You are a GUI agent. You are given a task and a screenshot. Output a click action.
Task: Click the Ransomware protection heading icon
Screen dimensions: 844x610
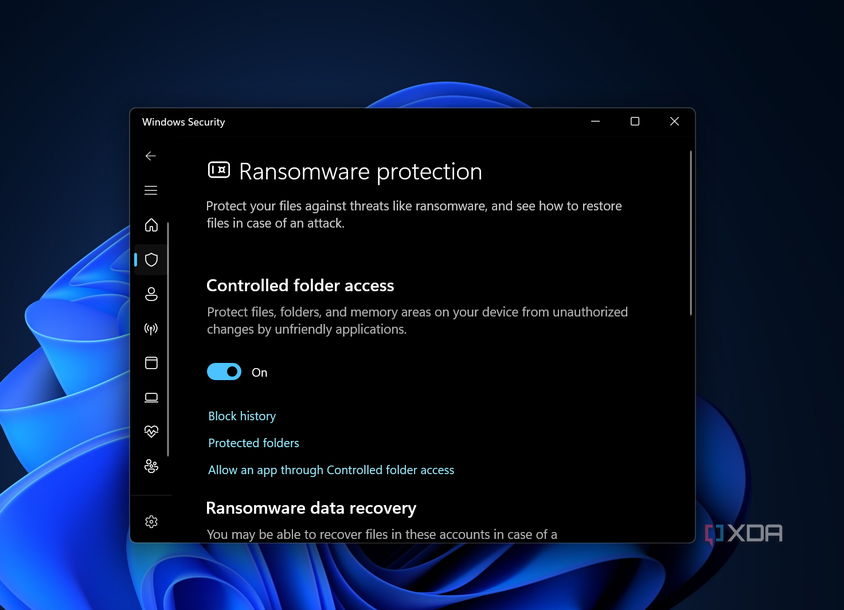(x=218, y=171)
